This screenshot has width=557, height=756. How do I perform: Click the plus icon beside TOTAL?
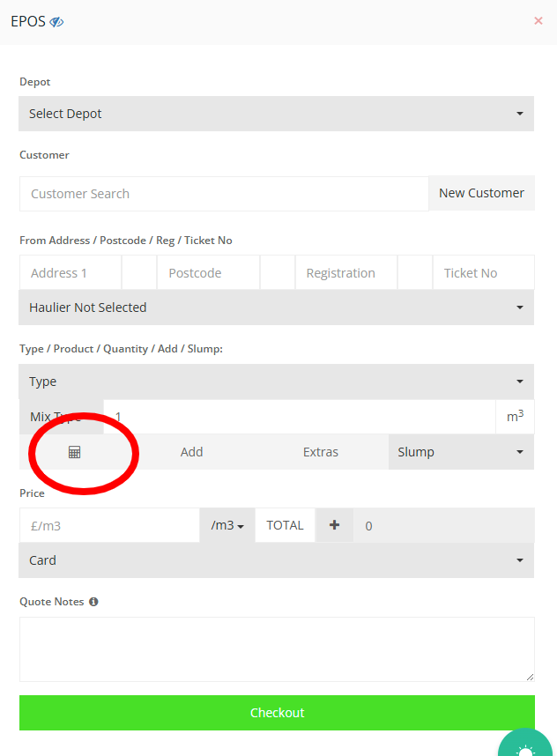(334, 525)
